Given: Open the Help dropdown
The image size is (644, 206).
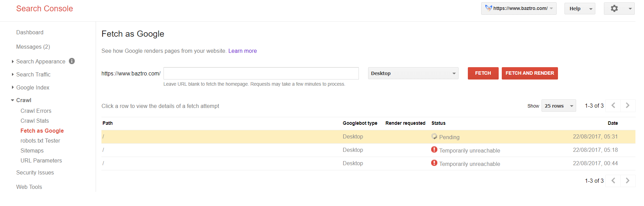Looking at the screenshot, I should pyautogui.click(x=580, y=9).
